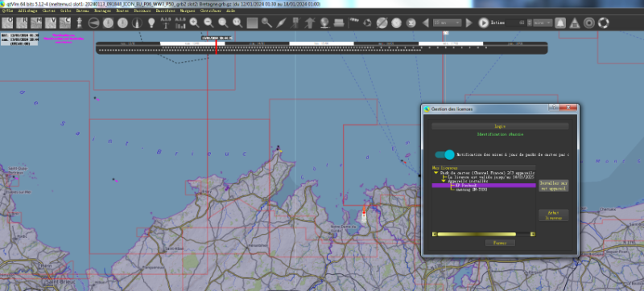Select the V chart layer button
The height and width of the screenshot is (291, 644).
point(51,23)
